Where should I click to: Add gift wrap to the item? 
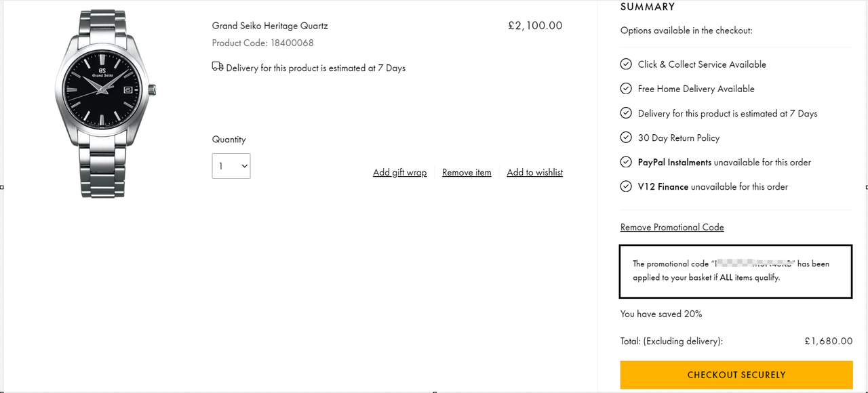tap(400, 172)
